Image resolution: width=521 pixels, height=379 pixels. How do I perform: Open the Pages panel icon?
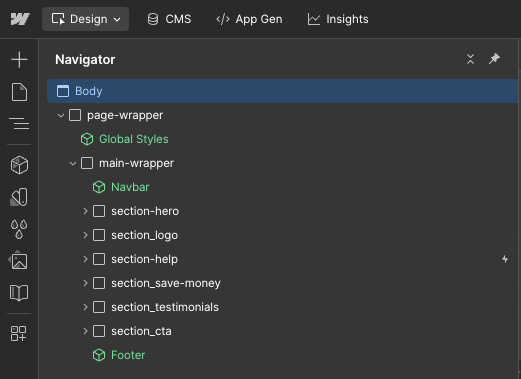coord(19,92)
